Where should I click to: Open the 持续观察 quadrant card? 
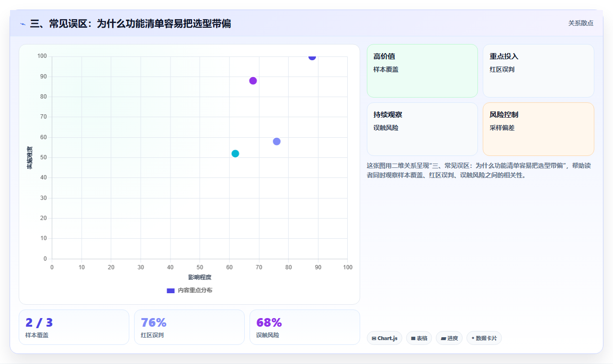pyautogui.click(x=422, y=129)
